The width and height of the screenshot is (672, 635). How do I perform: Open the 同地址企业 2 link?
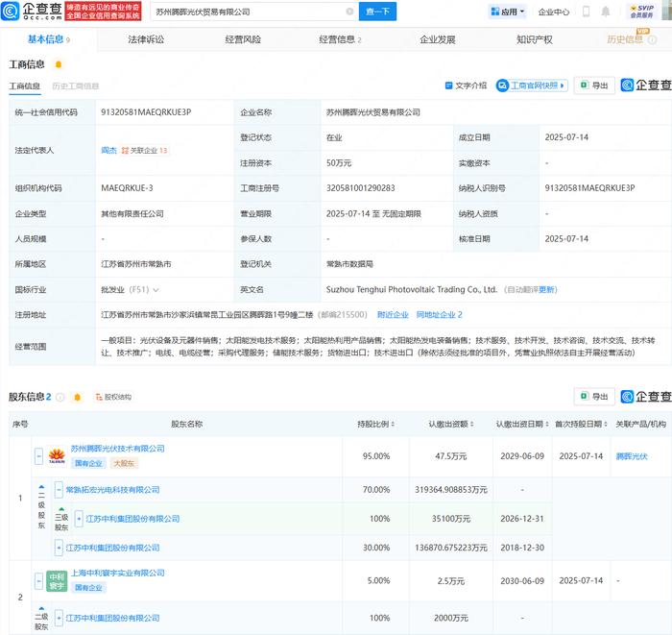click(x=440, y=315)
